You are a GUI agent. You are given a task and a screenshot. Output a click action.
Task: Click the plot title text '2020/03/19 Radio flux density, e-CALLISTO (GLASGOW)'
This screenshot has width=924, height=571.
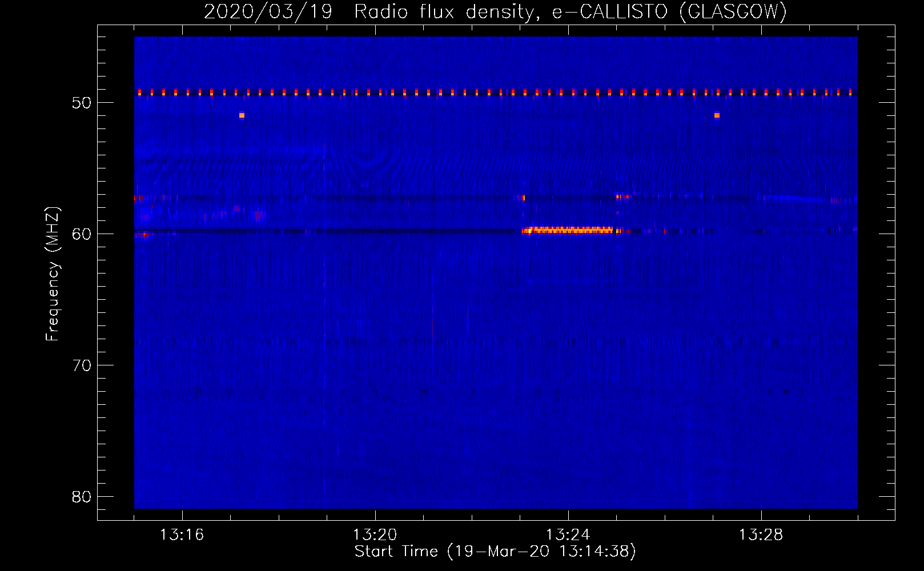tap(495, 11)
